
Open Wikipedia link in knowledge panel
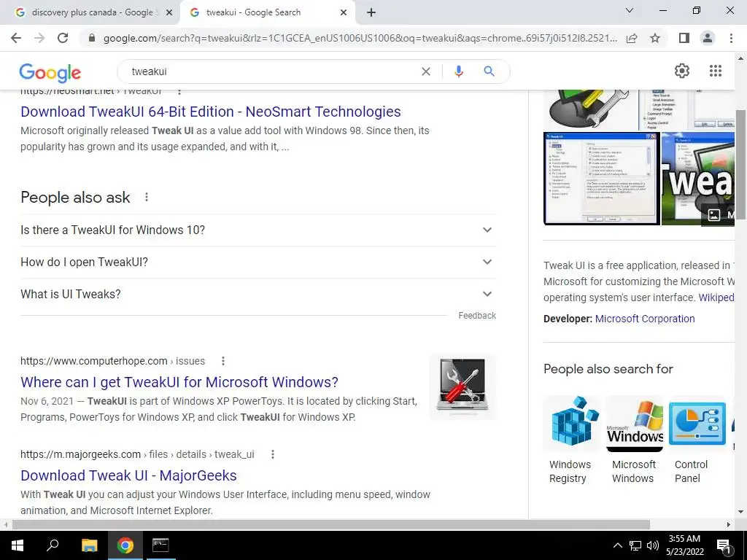[x=716, y=297]
